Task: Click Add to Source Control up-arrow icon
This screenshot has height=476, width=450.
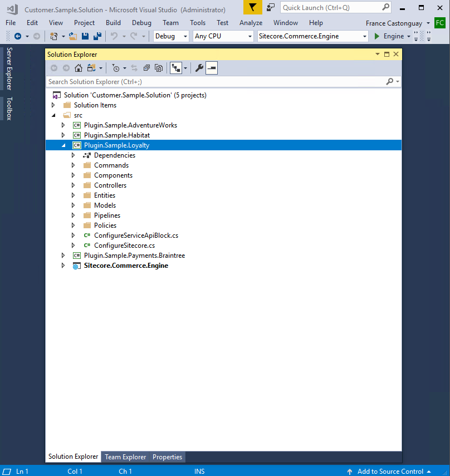Action: point(350,472)
